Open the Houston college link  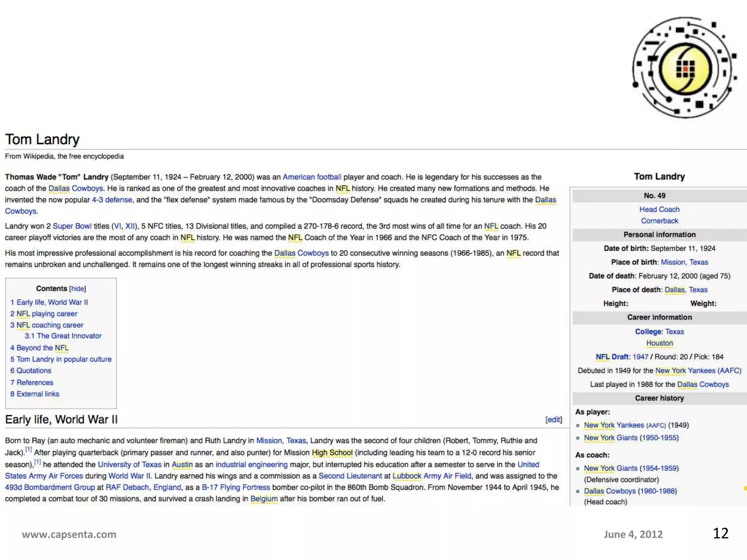(659, 343)
